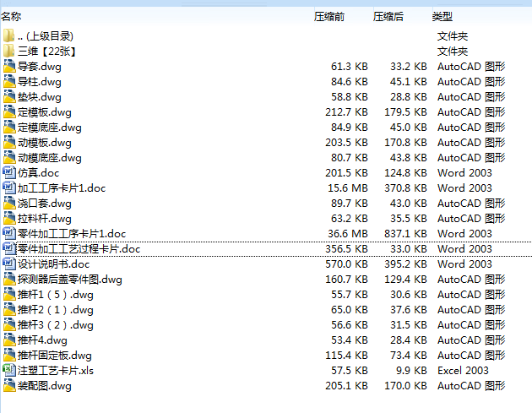532x413 pixels.
Task: Click the 推杆3（2）.dwg file icon
Action: pyautogui.click(x=9, y=325)
